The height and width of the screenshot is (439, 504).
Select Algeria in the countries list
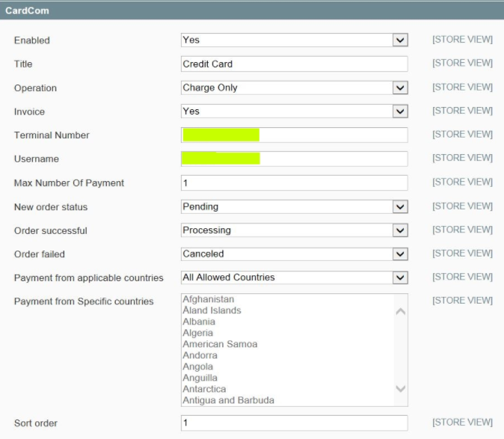[x=197, y=333]
